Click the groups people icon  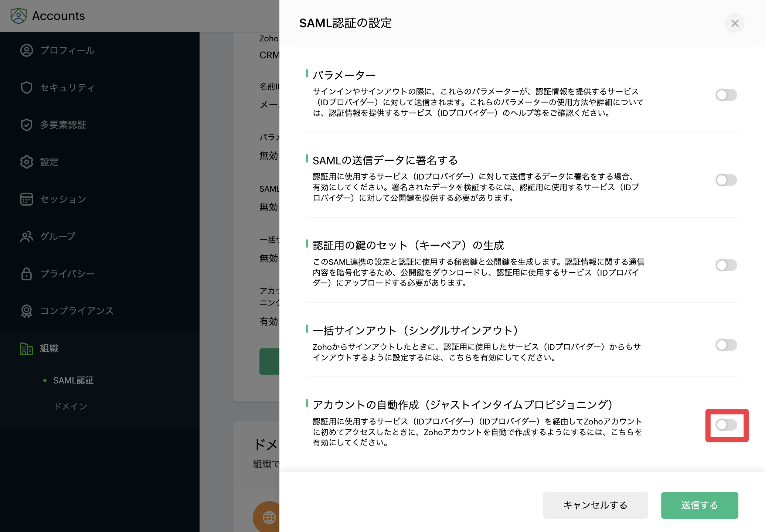click(x=27, y=236)
